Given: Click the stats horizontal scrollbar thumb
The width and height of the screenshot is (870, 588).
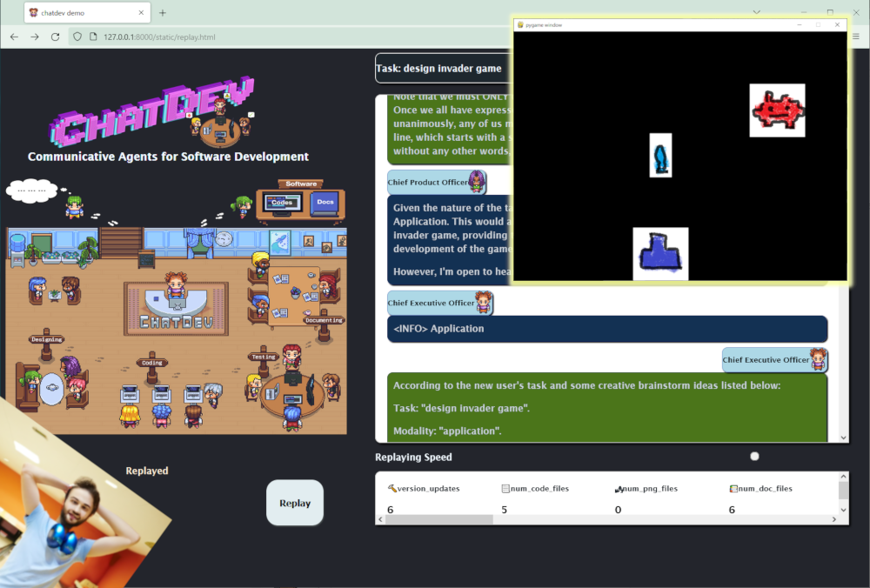Looking at the screenshot, I should coord(439,519).
